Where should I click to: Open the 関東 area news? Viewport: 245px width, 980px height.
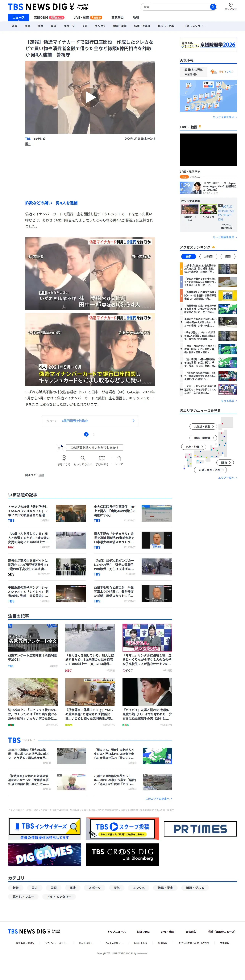click(x=225, y=463)
